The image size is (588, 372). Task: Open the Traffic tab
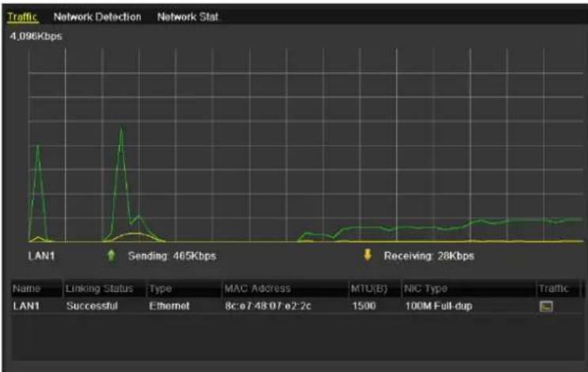[22, 17]
